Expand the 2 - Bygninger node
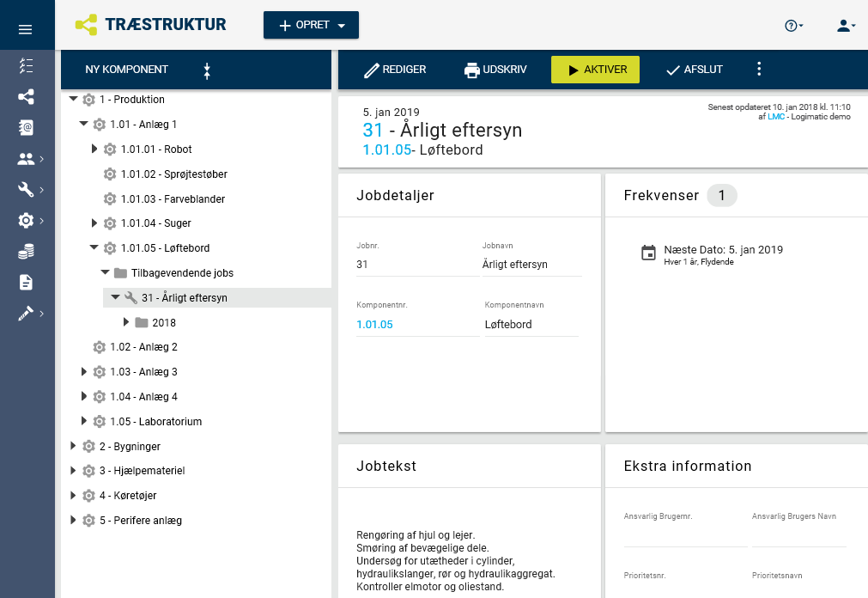868x598 pixels. click(x=73, y=446)
